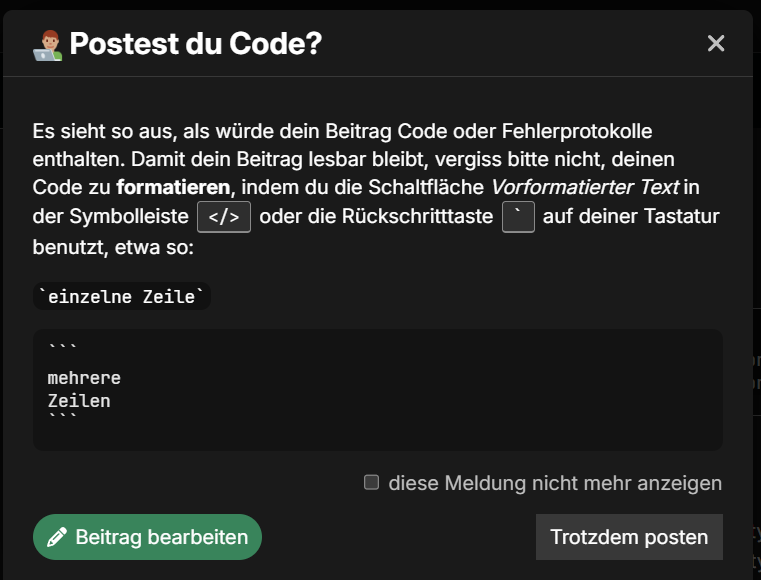Click the inline code sample "einzelne Zeile"
761x580 pixels.
tap(122, 296)
